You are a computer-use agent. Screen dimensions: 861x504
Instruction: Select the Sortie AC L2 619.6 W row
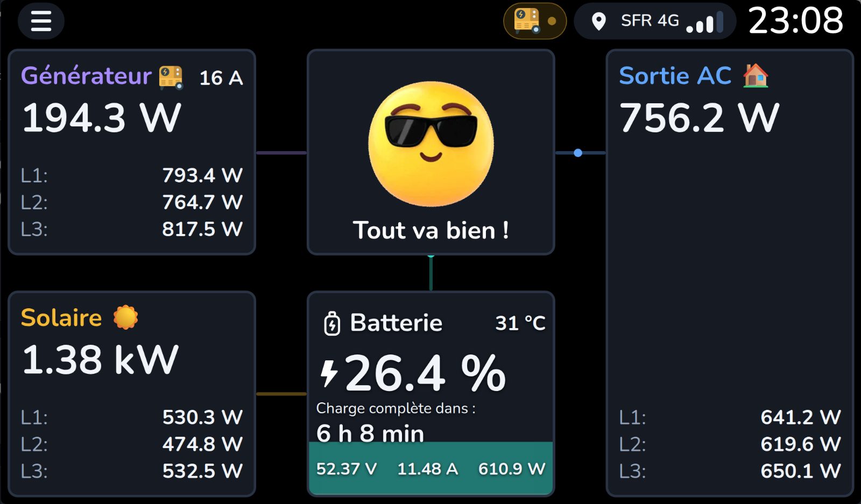(x=730, y=444)
